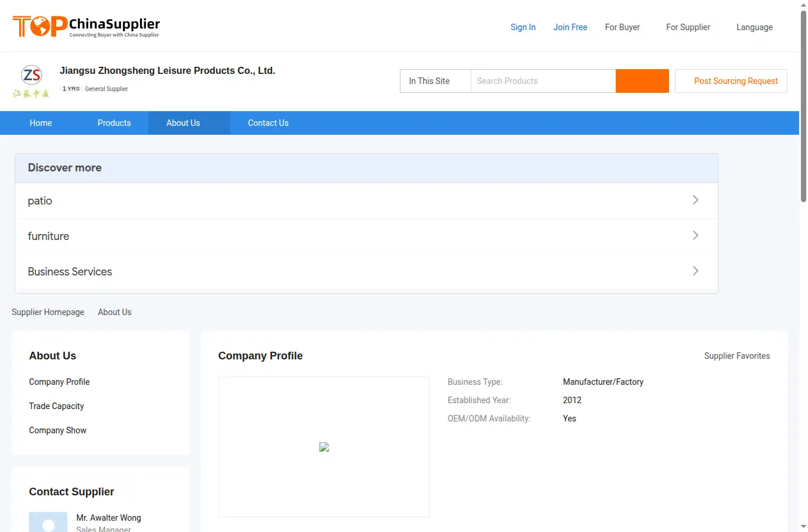The width and height of the screenshot is (808, 532).
Task: Click the orange search button
Action: (x=642, y=81)
